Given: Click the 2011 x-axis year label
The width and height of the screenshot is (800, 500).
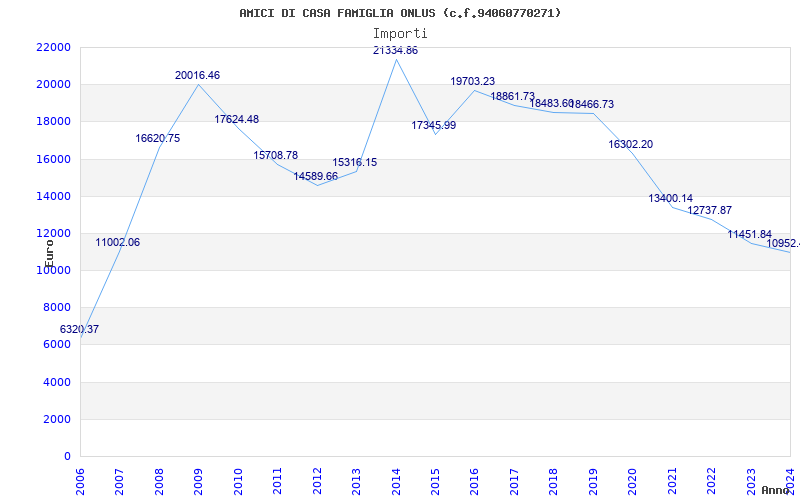Looking at the screenshot, I should click(x=277, y=481).
